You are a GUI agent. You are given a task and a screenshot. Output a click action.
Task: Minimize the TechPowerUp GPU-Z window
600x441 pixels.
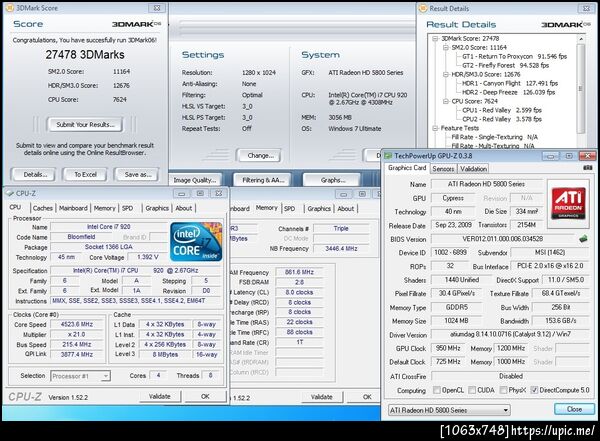click(x=550, y=156)
